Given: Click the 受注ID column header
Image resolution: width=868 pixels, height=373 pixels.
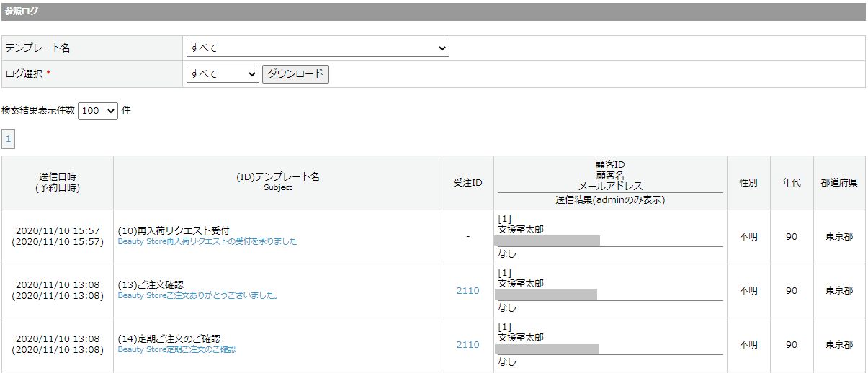Looking at the screenshot, I should pyautogui.click(x=467, y=183).
